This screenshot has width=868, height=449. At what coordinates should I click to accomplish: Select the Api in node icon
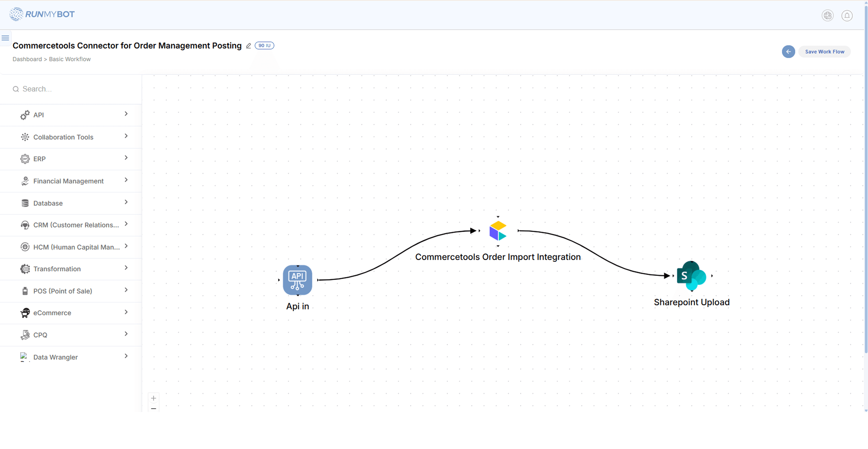coord(298,280)
